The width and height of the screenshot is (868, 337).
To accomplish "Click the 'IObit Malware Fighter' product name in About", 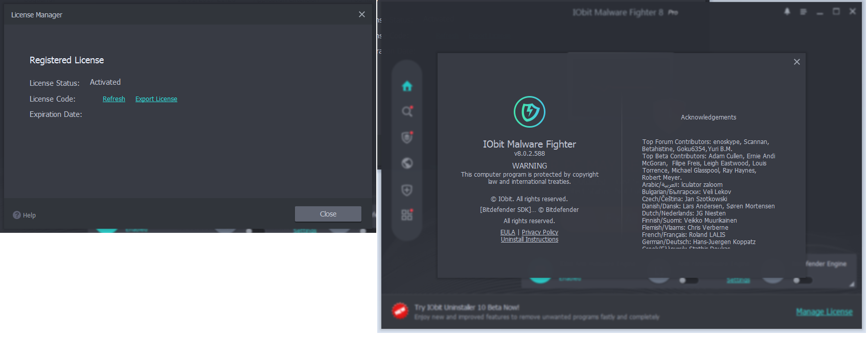I will pos(530,145).
